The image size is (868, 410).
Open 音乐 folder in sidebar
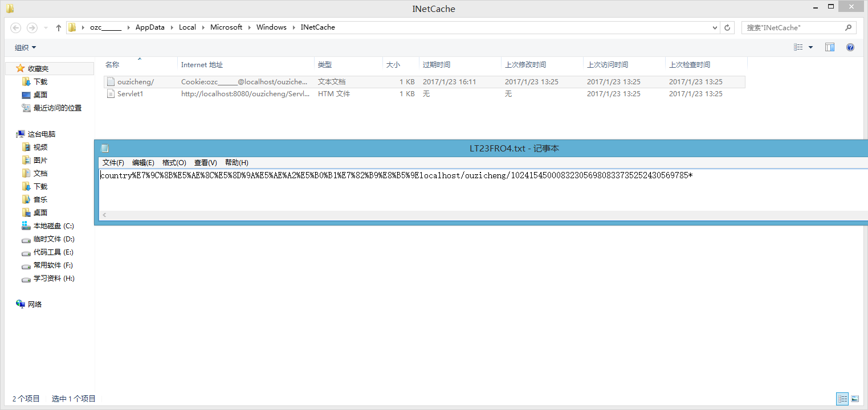(x=35, y=200)
